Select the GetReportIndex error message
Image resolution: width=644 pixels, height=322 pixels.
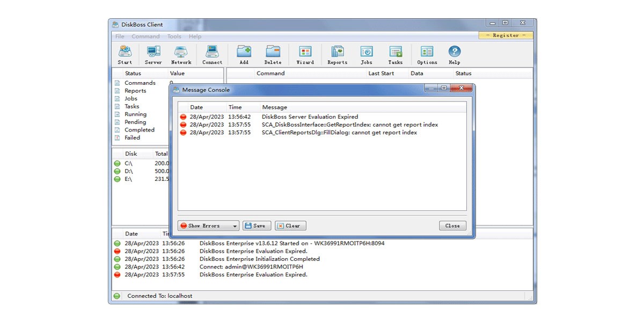coord(322,125)
